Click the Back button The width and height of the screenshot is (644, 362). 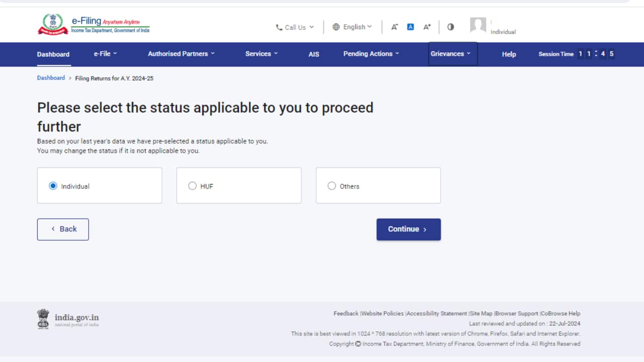click(63, 229)
